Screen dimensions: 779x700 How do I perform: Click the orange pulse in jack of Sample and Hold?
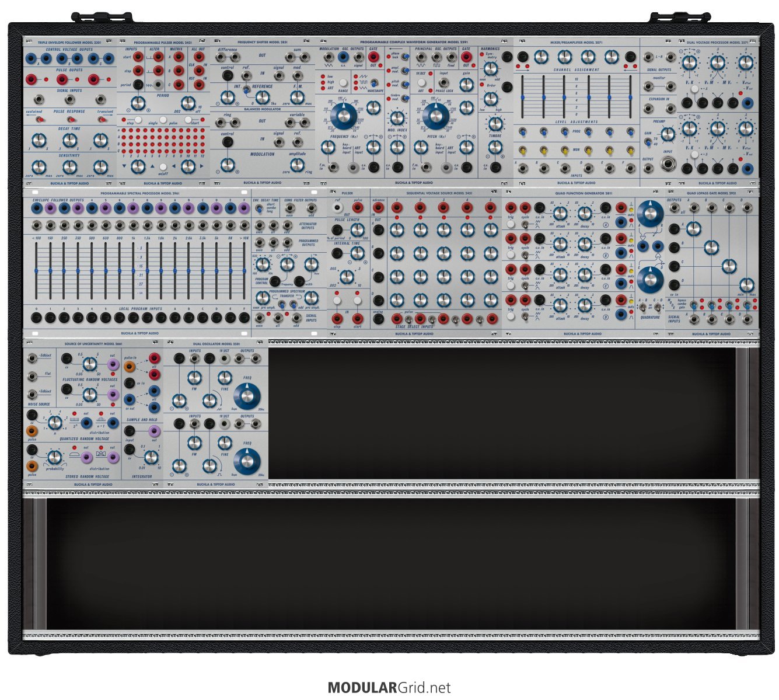coord(130,366)
